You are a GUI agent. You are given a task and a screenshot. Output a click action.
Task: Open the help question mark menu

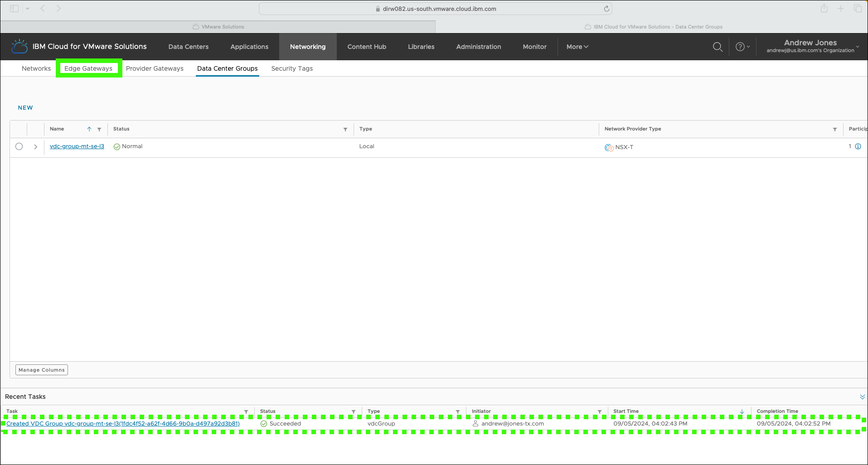pyautogui.click(x=742, y=47)
